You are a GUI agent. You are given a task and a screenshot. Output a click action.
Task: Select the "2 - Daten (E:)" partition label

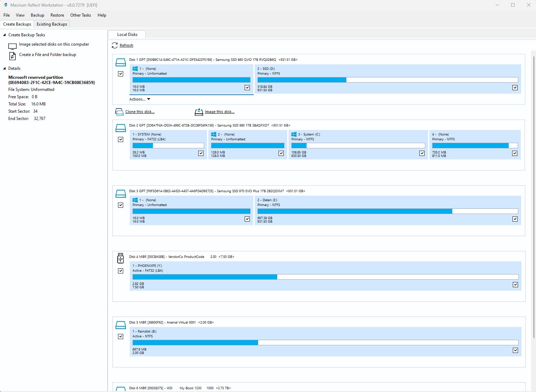click(267, 200)
